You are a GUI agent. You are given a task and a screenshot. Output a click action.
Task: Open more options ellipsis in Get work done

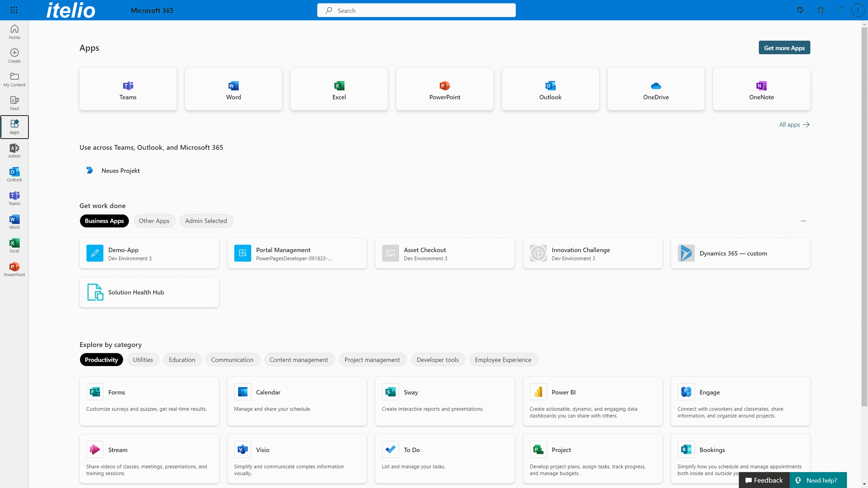point(804,221)
